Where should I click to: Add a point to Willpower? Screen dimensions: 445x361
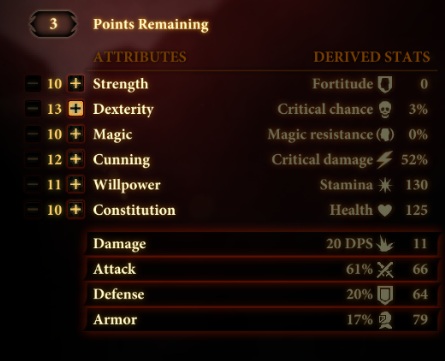(76, 184)
